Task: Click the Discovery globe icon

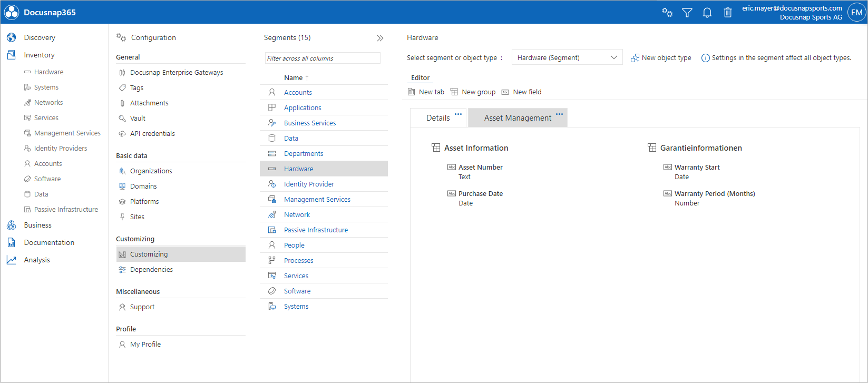Action: [x=11, y=37]
